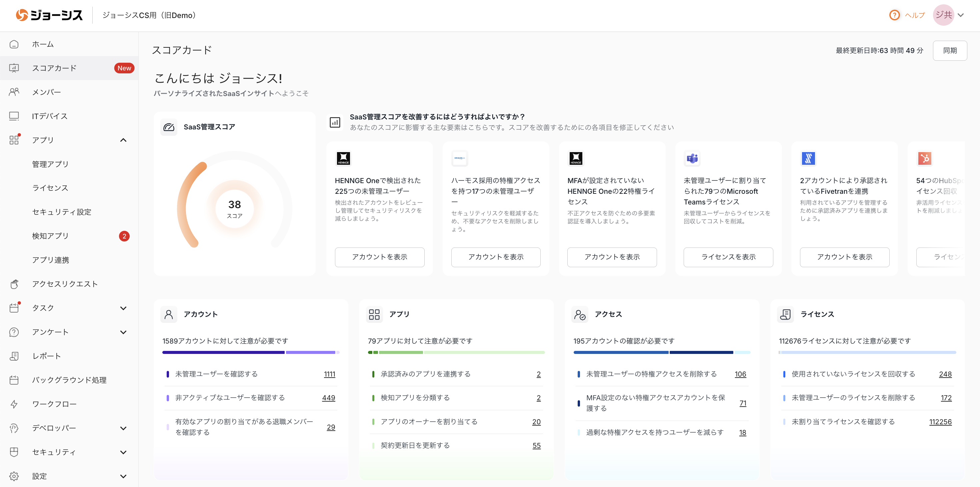
Task: Collapse the アプリ sidebar section
Action: coord(123,140)
